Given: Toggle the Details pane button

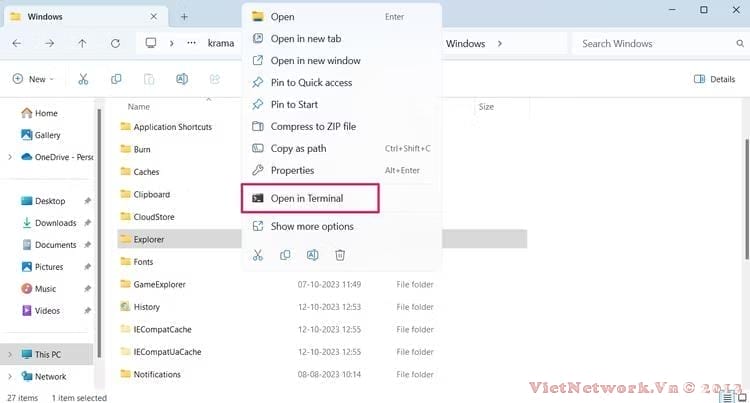Looking at the screenshot, I should pyautogui.click(x=714, y=79).
